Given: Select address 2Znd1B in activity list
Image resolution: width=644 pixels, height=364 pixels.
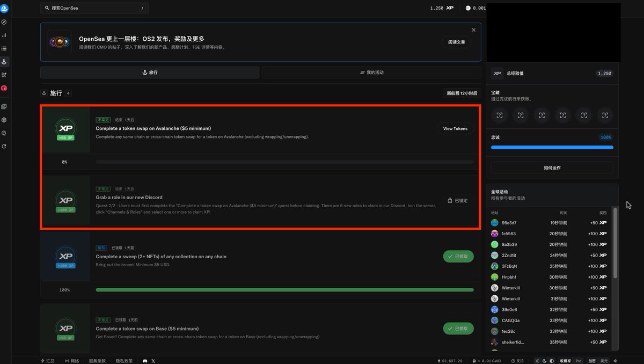Looking at the screenshot, I should click(x=509, y=255).
